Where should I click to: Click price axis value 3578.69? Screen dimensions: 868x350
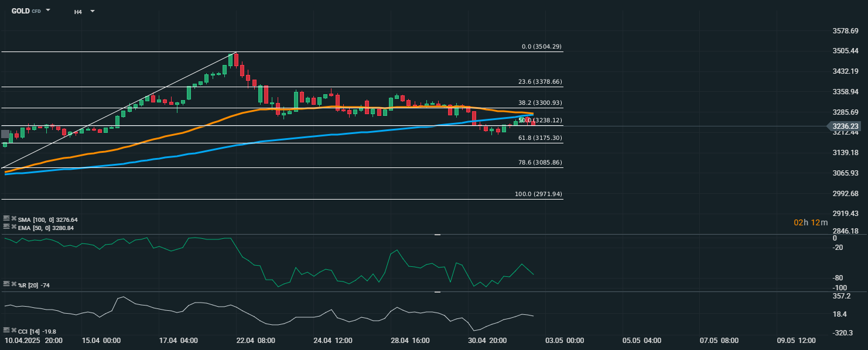(845, 30)
